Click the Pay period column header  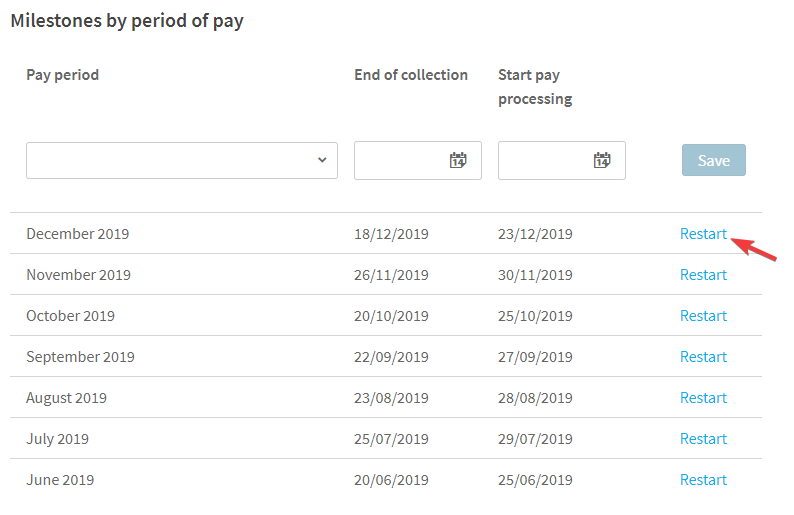coord(63,75)
